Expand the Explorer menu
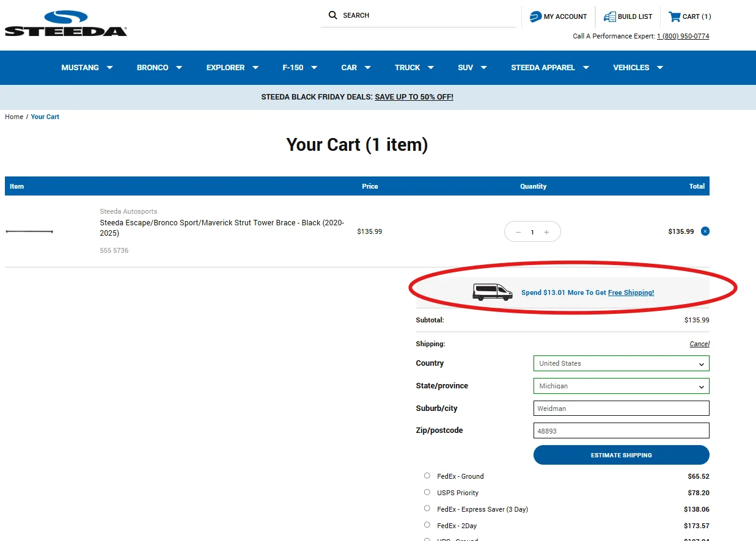 click(x=232, y=68)
